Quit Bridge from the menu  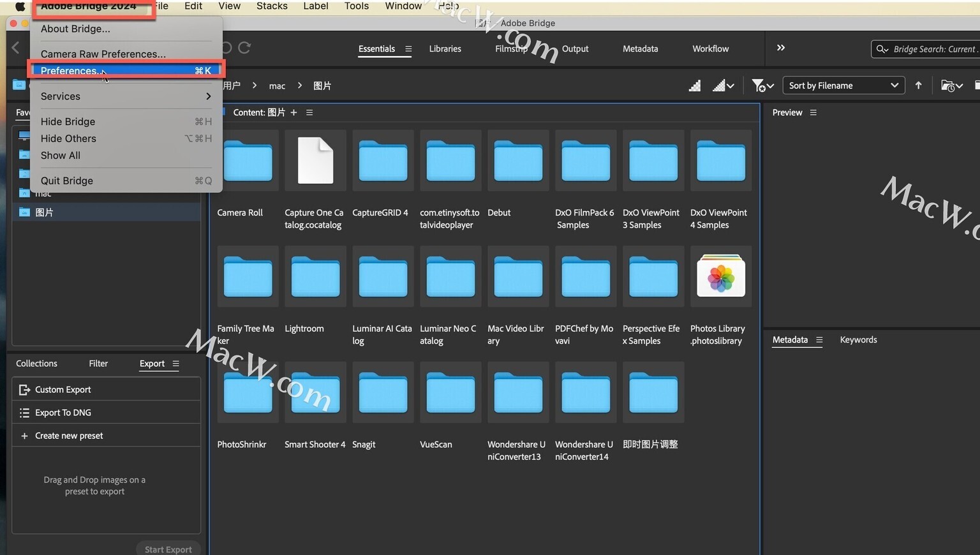(126, 181)
